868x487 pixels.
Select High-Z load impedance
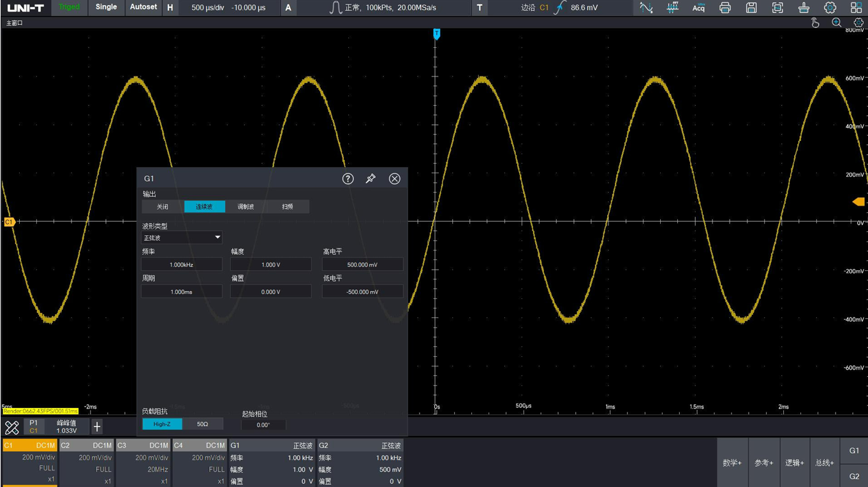coord(162,424)
